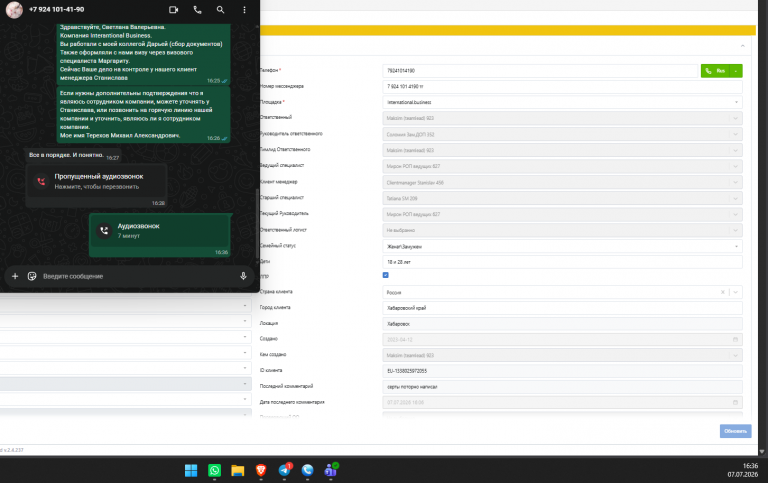Click the green Rus call button
Viewport: 768px width, 483px height.
(715, 71)
